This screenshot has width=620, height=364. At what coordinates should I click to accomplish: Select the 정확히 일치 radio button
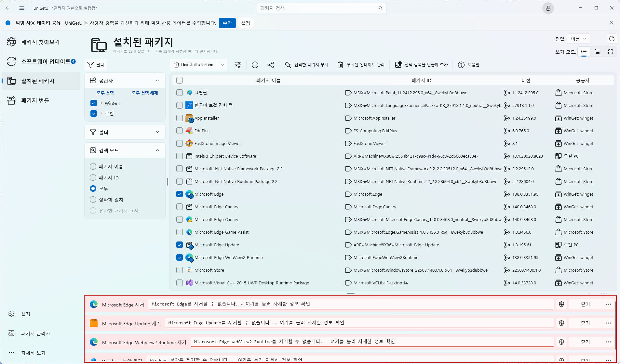tap(93, 200)
